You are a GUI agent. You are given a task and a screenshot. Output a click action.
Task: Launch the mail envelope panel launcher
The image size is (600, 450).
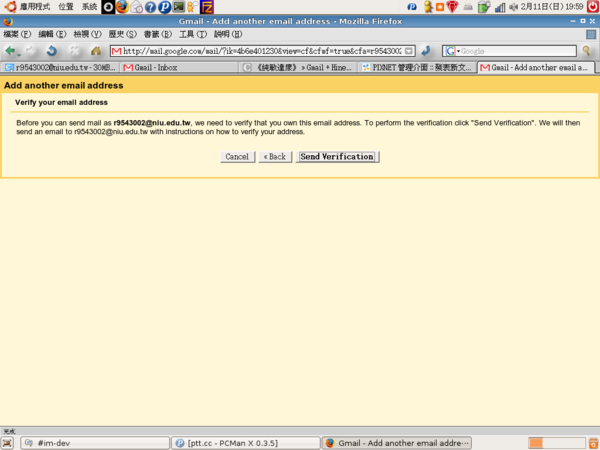tap(136, 7)
